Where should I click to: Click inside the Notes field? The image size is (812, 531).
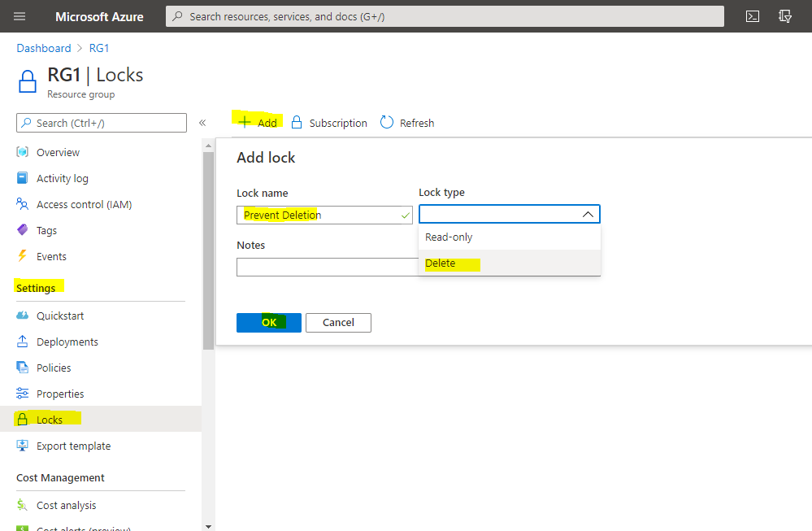coord(325,267)
